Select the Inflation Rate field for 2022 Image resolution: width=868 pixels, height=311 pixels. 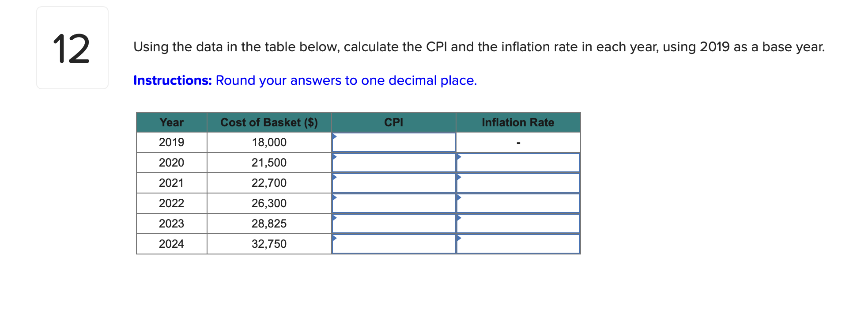(518, 203)
